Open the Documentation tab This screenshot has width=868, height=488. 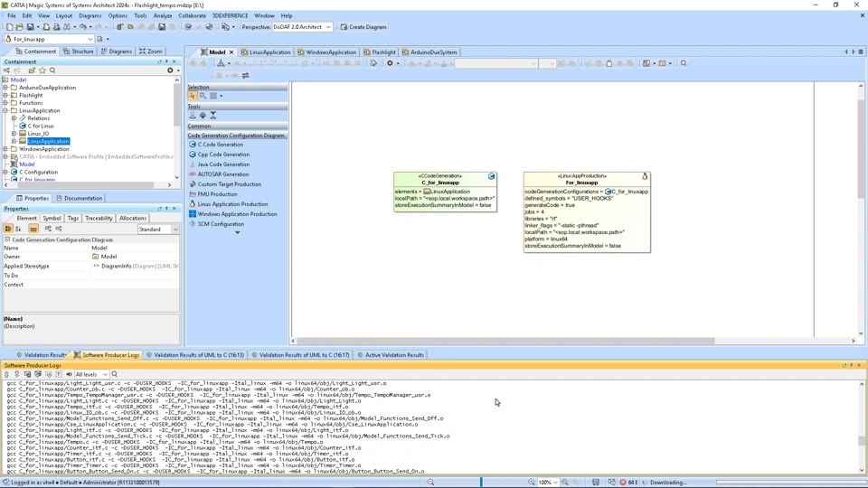coord(80,198)
